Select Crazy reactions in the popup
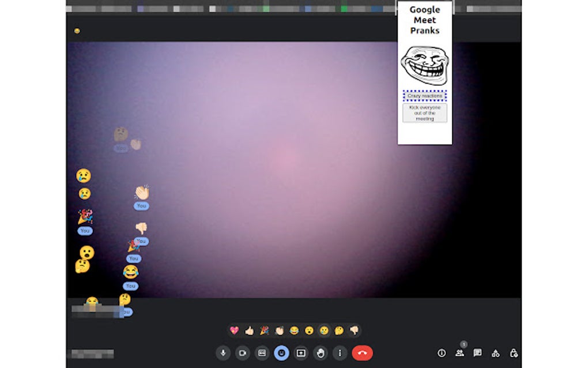This screenshot has height=368, width=588. [x=425, y=95]
